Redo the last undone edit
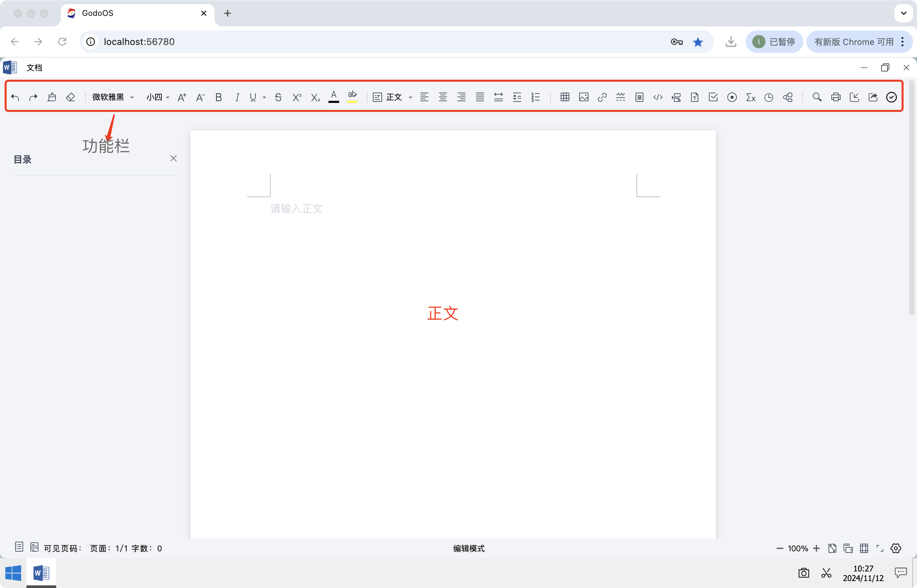917x588 pixels. click(33, 97)
